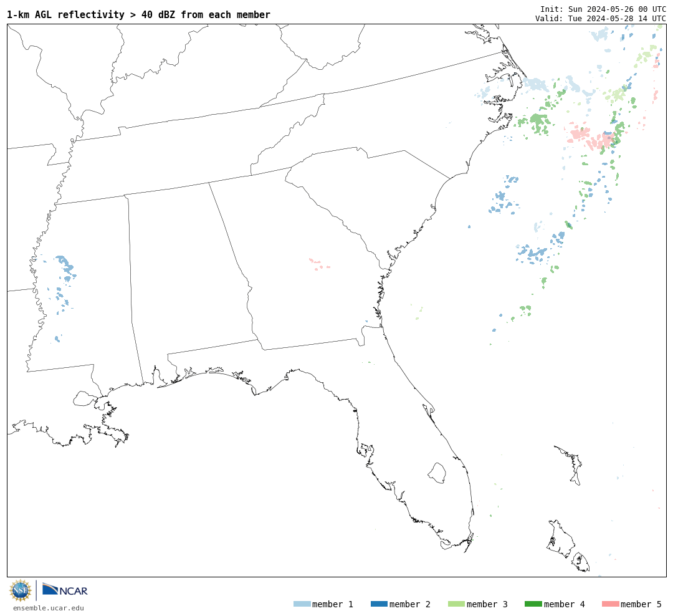Click the 1-km AGL reflectivity title text

tap(138, 14)
